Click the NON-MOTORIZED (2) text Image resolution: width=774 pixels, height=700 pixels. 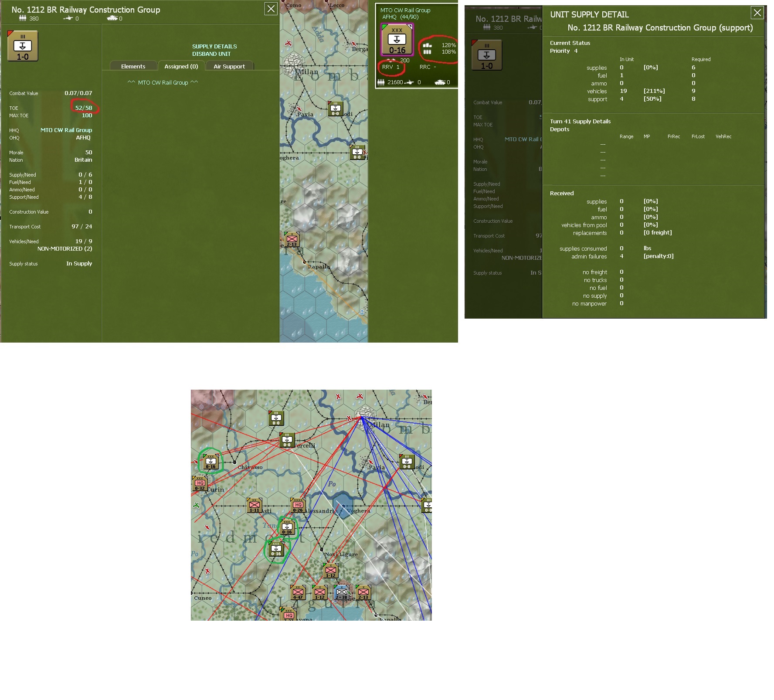pos(65,248)
